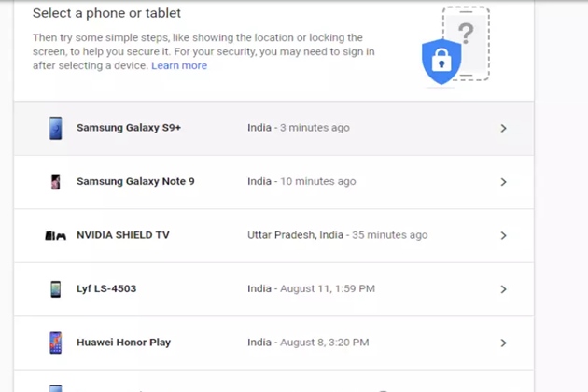Expand the Lyf LS-4503 row chevron
588x392 pixels.
(503, 289)
